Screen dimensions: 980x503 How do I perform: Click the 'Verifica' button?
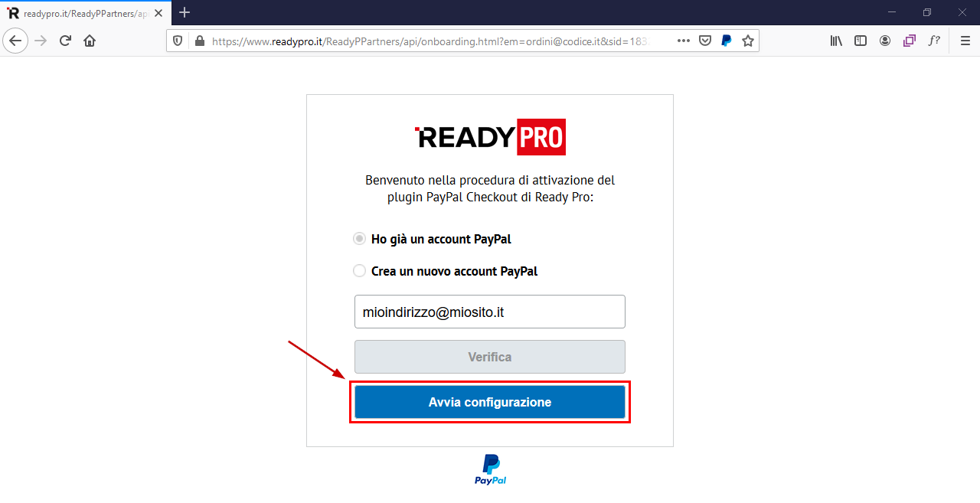click(490, 357)
